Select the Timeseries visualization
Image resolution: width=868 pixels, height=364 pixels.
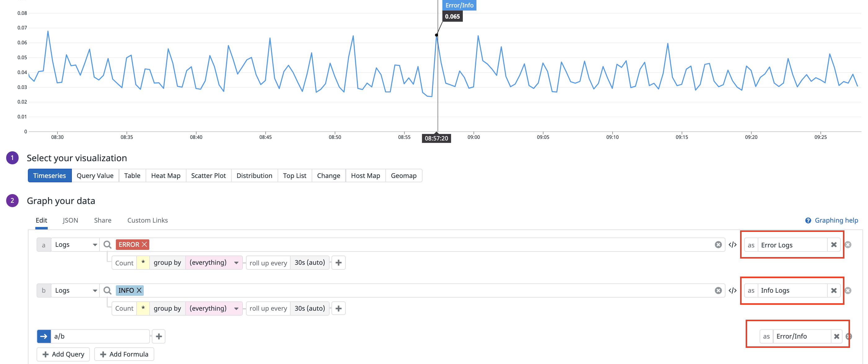point(50,175)
